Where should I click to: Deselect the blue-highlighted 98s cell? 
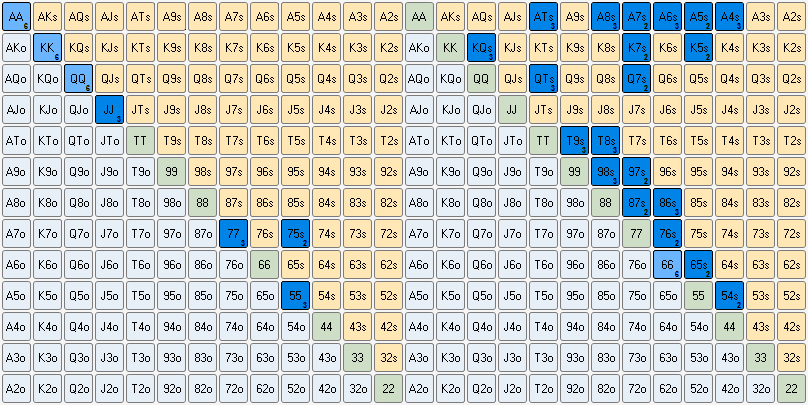pyautogui.click(x=605, y=172)
